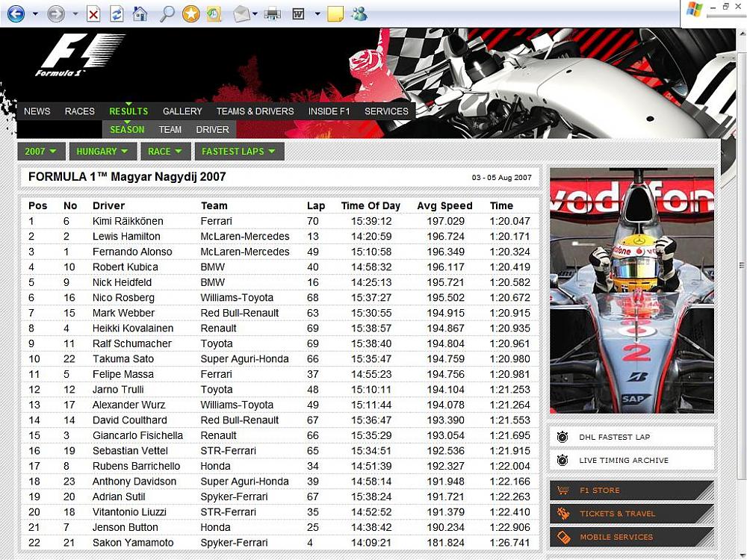Click the browser Back arrow button
Screen dimensions: 747x560
15,13
